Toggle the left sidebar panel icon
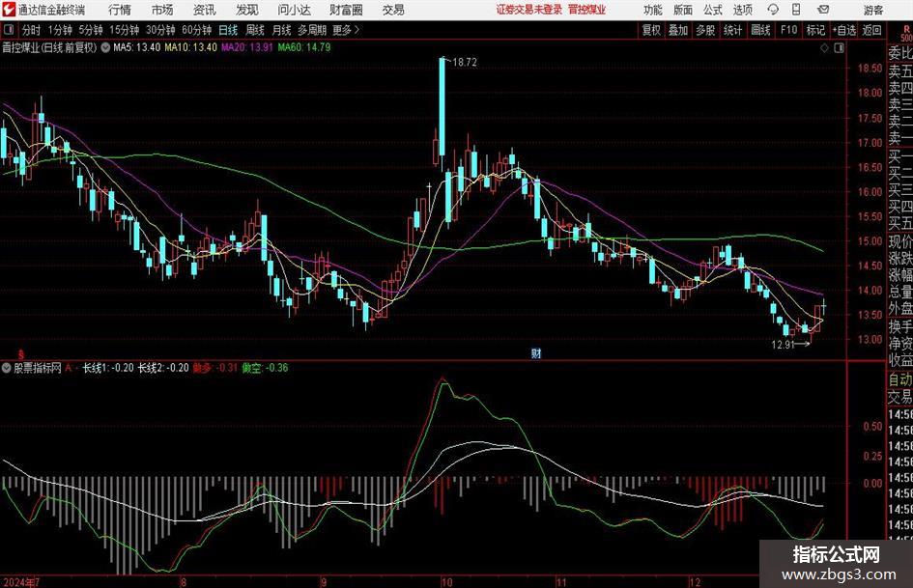The height and width of the screenshot is (588, 913). pyautogui.click(x=9, y=30)
